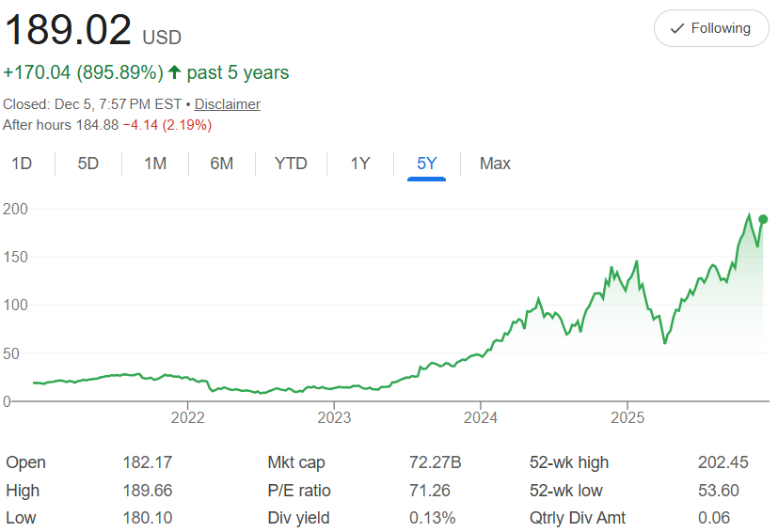This screenshot has width=778, height=532.
Task: Switch to the 6M range tab
Action: click(222, 164)
